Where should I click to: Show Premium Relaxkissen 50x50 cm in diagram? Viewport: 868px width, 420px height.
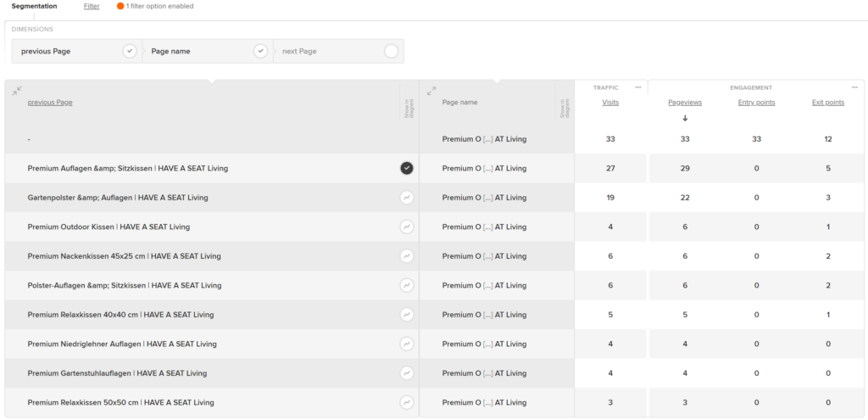407,402
